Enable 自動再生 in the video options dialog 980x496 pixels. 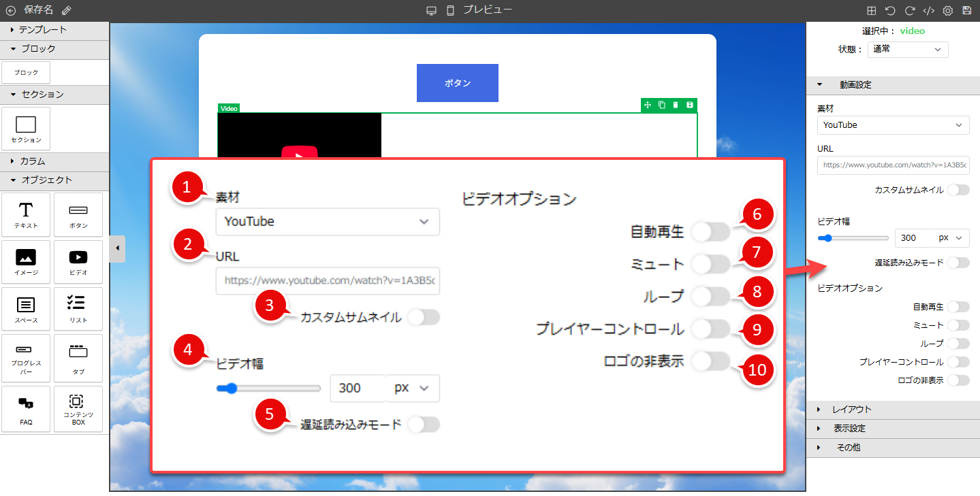coord(710,232)
